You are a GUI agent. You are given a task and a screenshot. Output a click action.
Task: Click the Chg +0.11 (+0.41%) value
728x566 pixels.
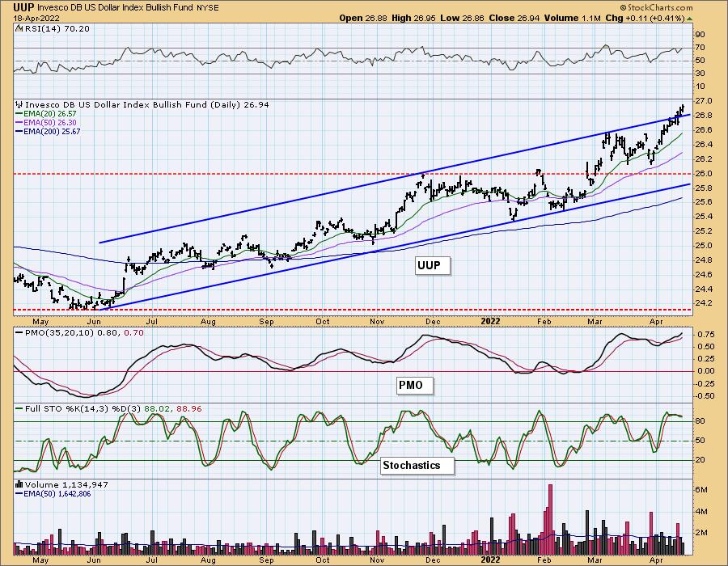pos(645,18)
